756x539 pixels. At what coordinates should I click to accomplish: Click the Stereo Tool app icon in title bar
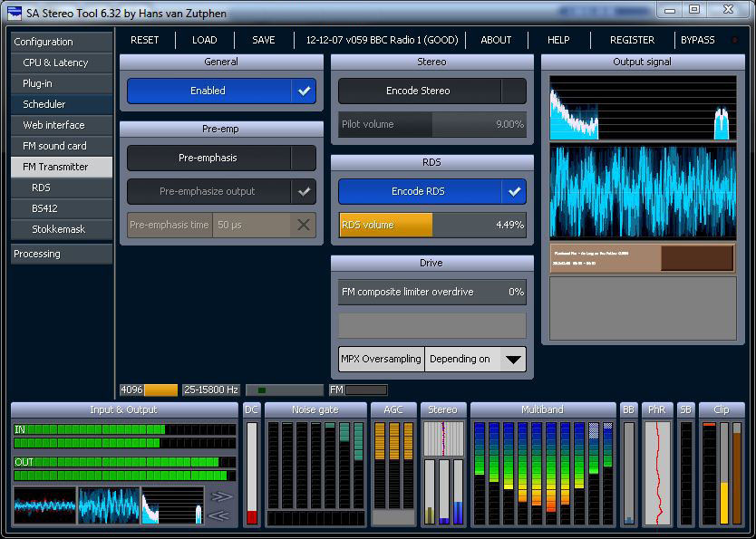(x=14, y=12)
